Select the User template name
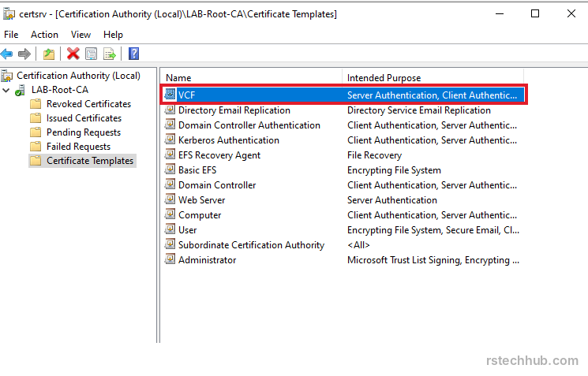This screenshot has width=588, height=376. 188,230
